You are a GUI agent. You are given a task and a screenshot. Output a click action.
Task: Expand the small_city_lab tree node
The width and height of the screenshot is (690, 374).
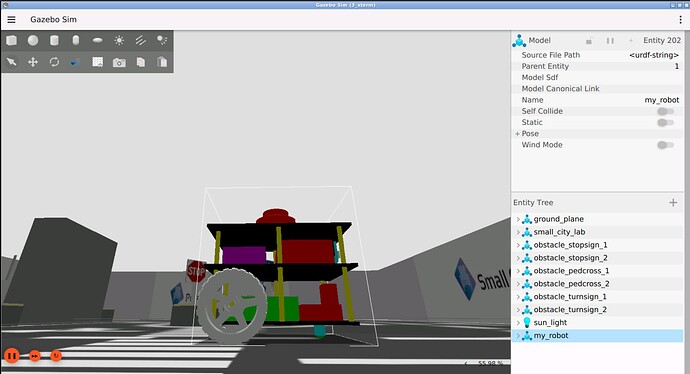518,232
